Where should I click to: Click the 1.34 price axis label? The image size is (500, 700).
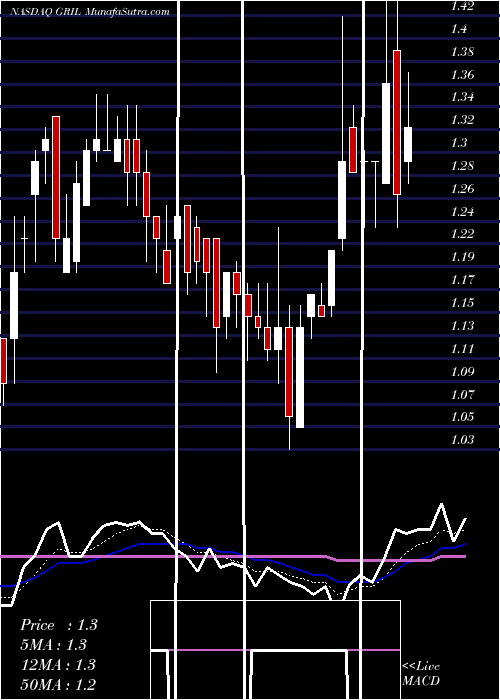point(462,97)
